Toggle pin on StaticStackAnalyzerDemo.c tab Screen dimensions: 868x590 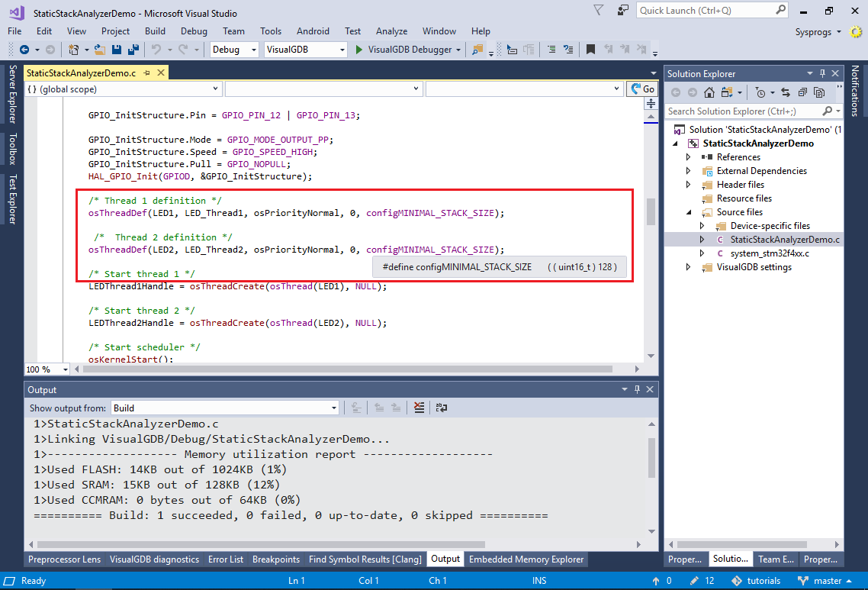point(148,73)
